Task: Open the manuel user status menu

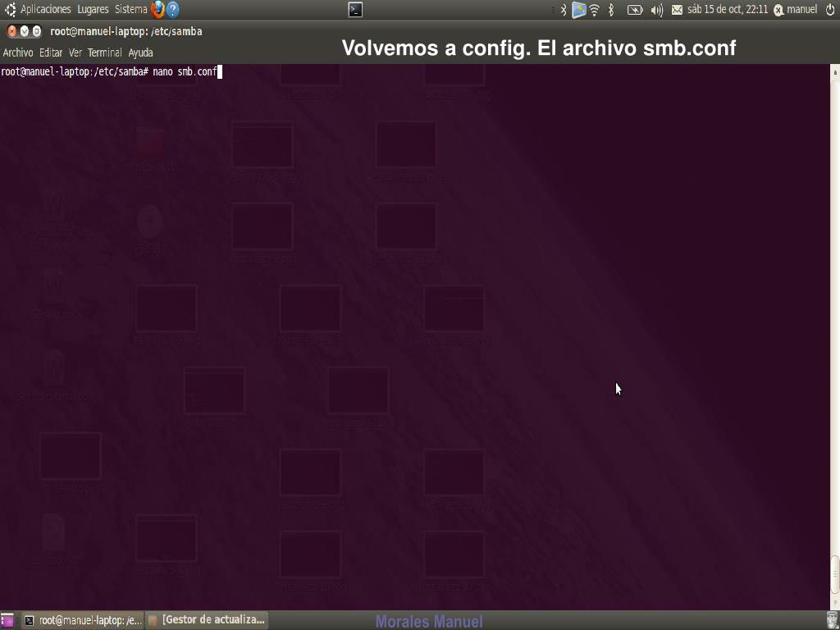Action: pos(796,10)
